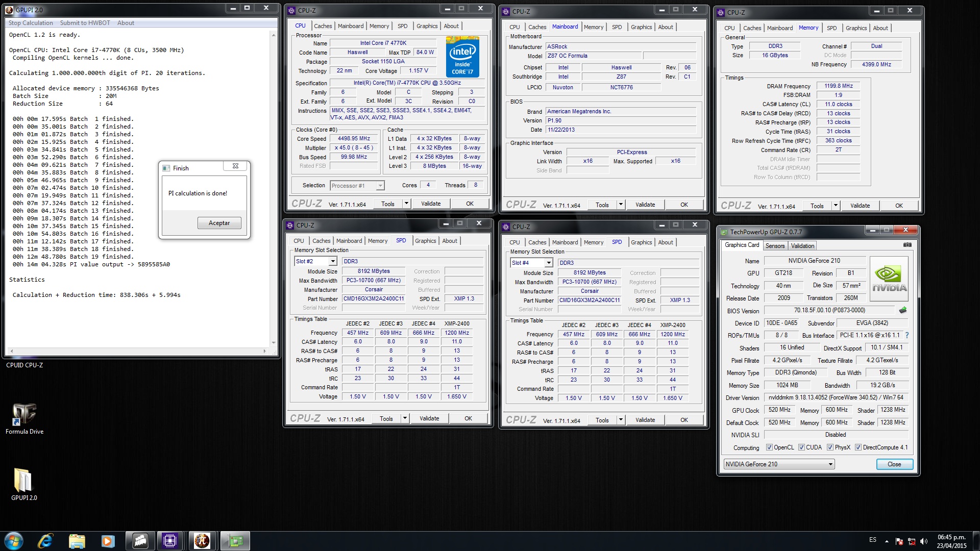Switch to Formula Drive taskbar button
The width and height of the screenshot is (980, 551).
click(x=140, y=540)
